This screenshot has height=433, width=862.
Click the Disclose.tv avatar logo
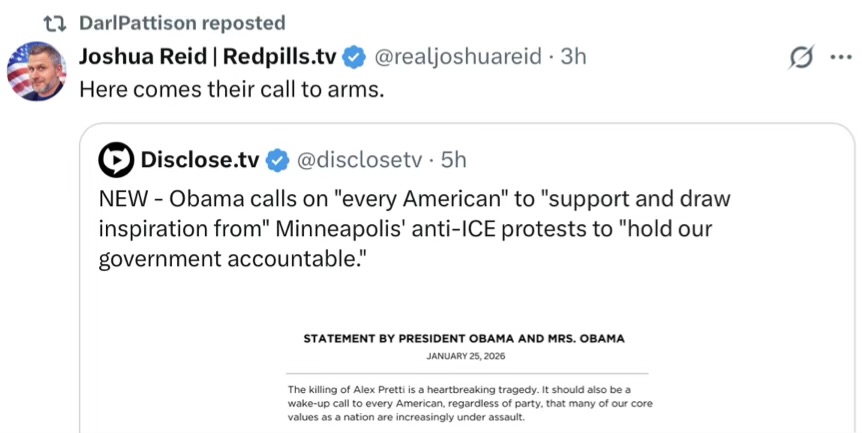pos(116,159)
